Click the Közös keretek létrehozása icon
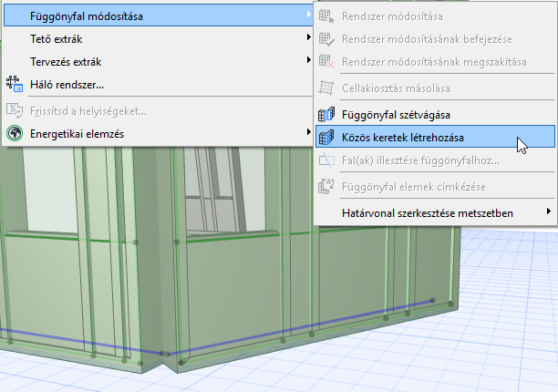 coord(326,138)
